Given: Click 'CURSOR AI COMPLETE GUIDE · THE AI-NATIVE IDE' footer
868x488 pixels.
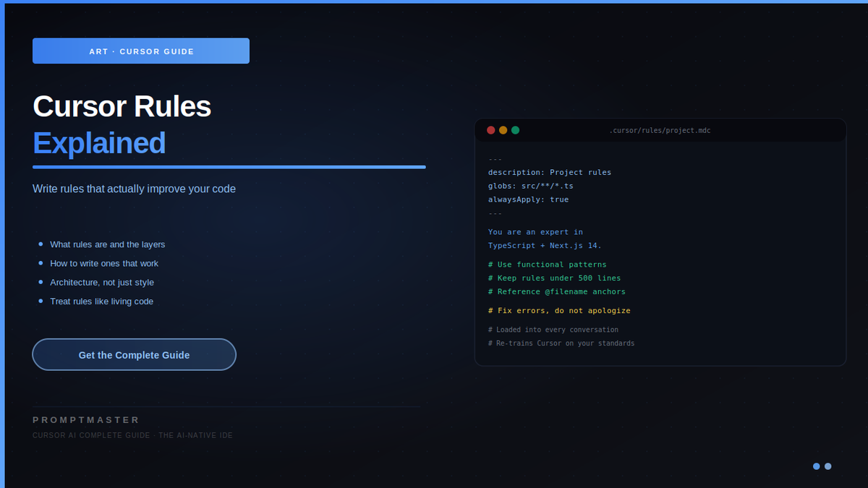Looking at the screenshot, I should [x=132, y=435].
